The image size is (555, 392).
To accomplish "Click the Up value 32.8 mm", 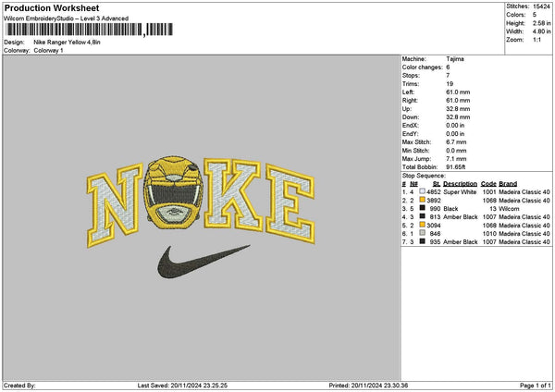I will (x=458, y=109).
